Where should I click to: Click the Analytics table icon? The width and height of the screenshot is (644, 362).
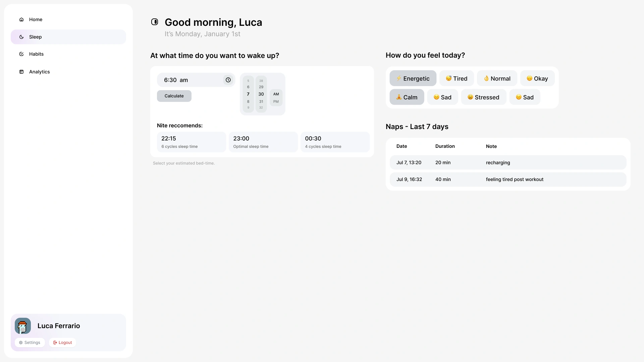21,72
